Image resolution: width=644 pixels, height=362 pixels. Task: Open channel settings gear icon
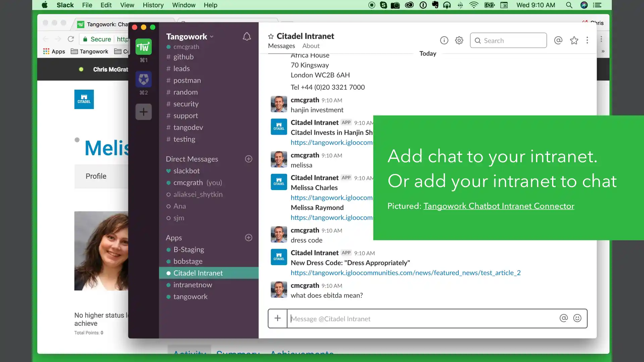(x=459, y=41)
